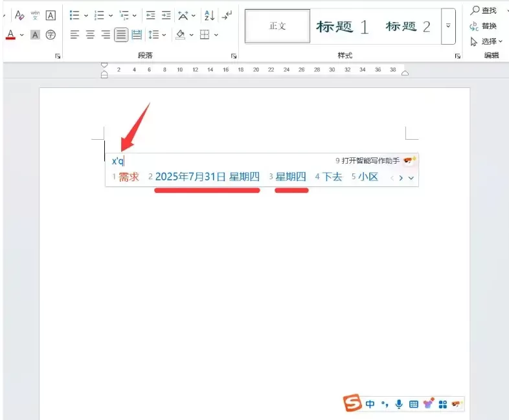Open the Sogou skin shirt icon
Screen dimensions: 509x420
point(428,403)
